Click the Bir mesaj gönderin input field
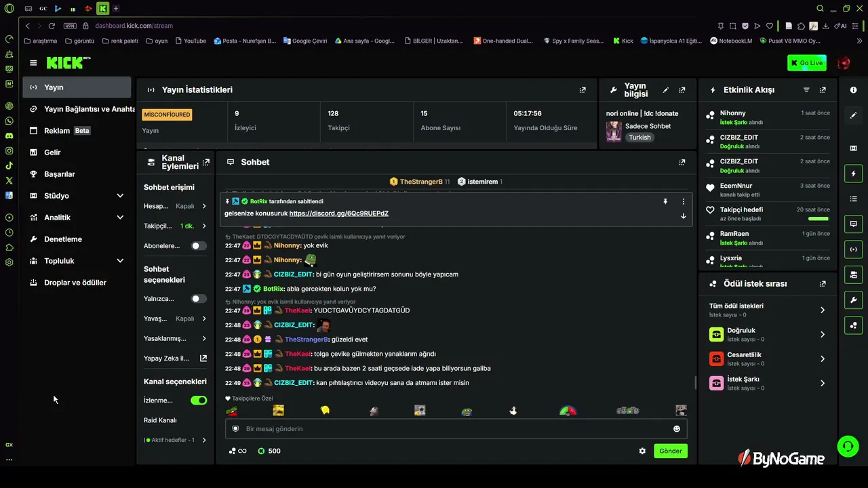The width and height of the screenshot is (868, 488). (x=456, y=428)
